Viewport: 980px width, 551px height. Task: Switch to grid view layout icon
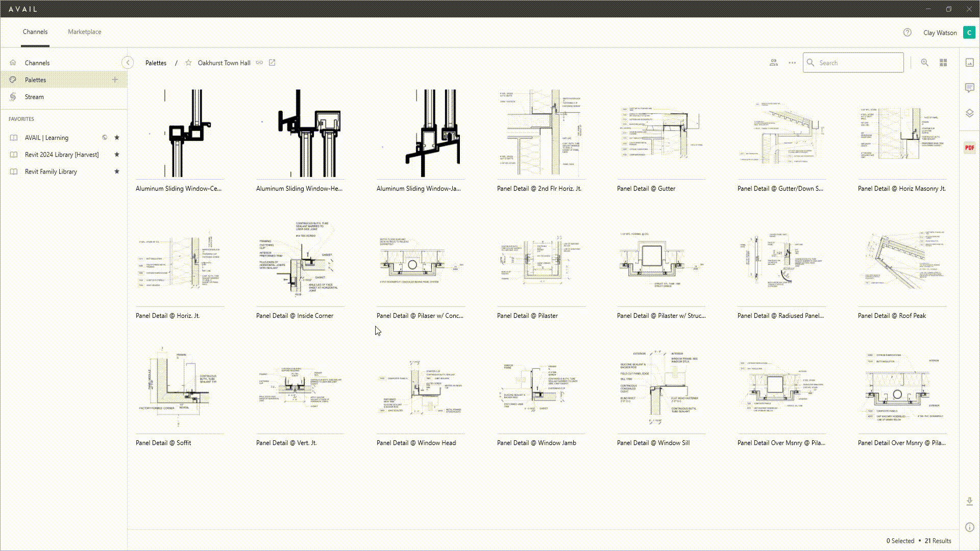[x=943, y=63]
